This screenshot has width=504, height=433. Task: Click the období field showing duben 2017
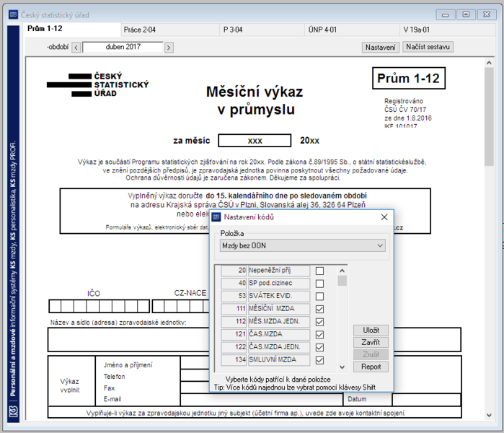(x=123, y=47)
